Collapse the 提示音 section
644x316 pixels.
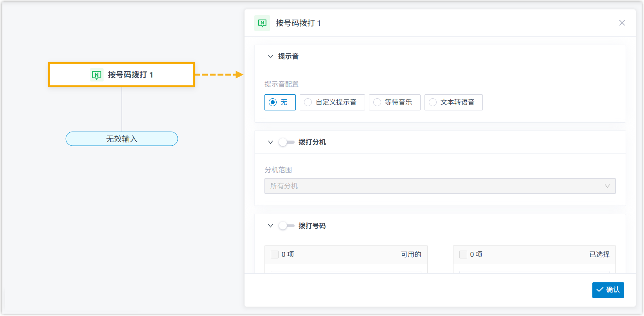270,56
